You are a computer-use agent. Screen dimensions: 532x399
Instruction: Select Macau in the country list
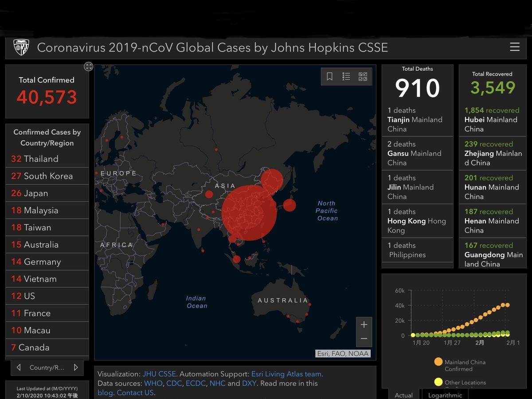47,330
